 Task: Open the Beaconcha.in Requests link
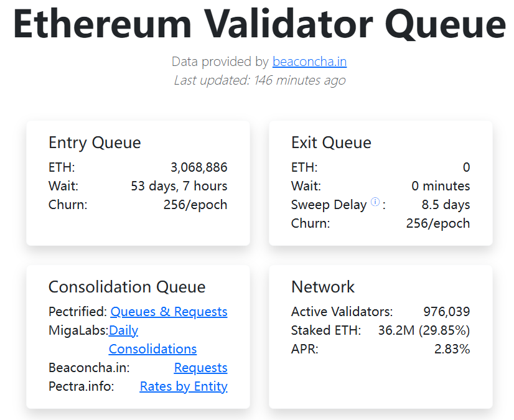click(x=200, y=368)
